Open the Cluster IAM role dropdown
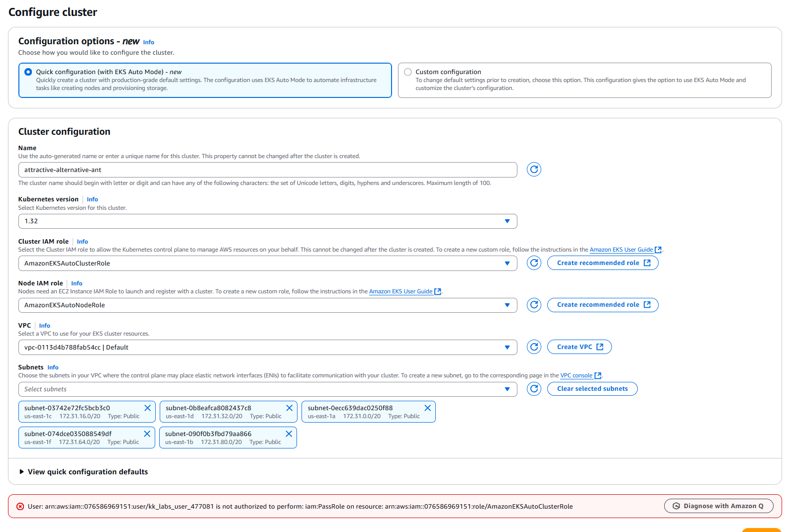796x532 pixels. [x=268, y=264]
